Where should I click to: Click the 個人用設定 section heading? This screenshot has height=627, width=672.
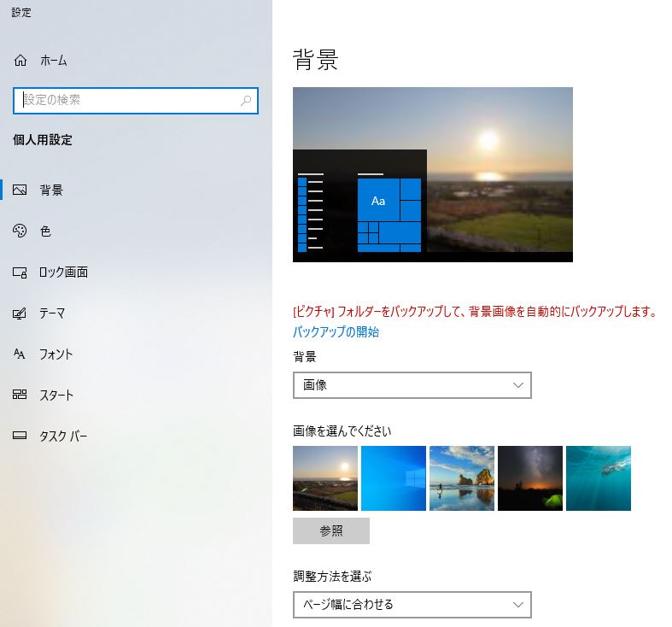(x=43, y=140)
